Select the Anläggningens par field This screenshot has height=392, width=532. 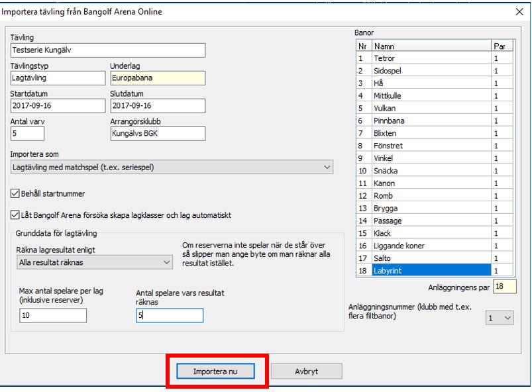(x=505, y=287)
